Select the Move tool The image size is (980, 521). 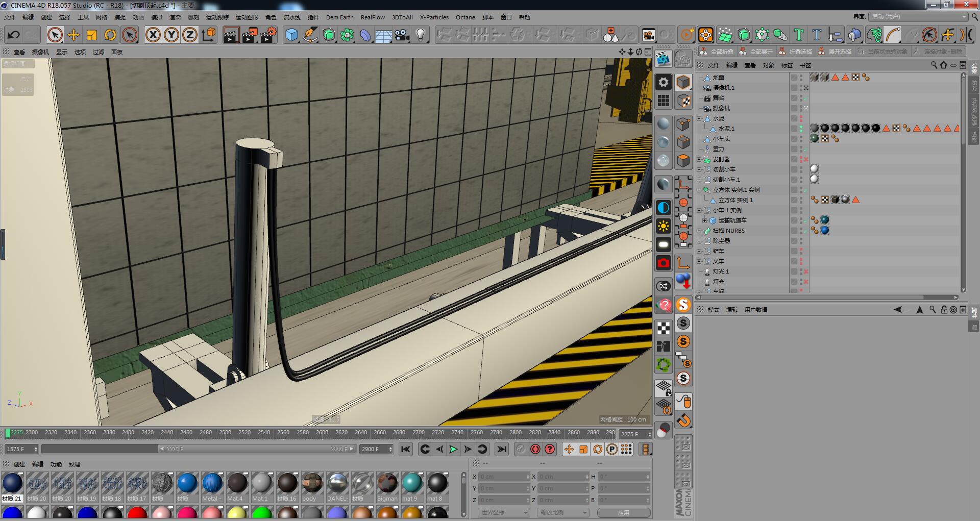coord(73,35)
